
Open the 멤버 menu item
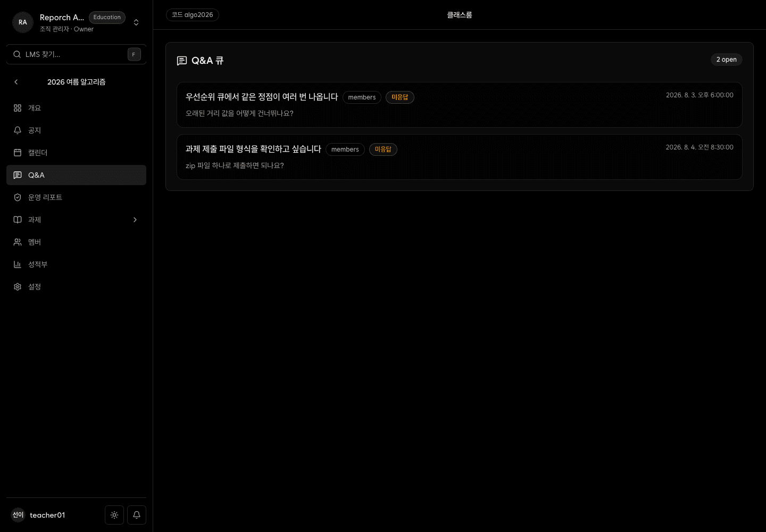click(x=76, y=242)
